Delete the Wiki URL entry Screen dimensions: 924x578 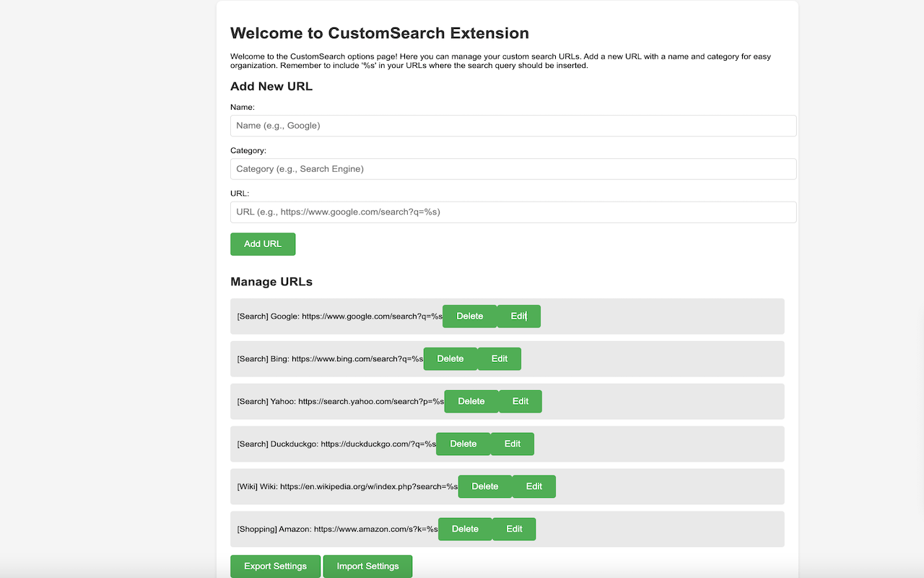click(x=484, y=486)
